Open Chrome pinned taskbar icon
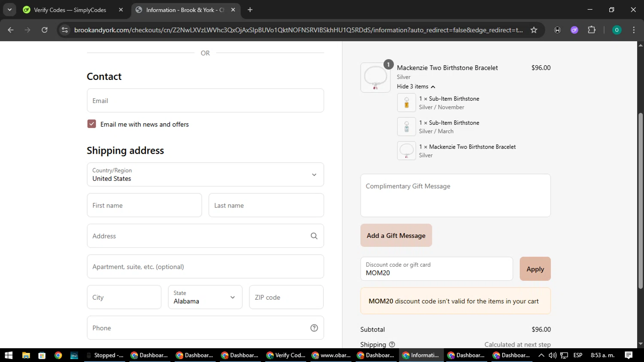This screenshot has height=362, width=644. (x=58, y=355)
